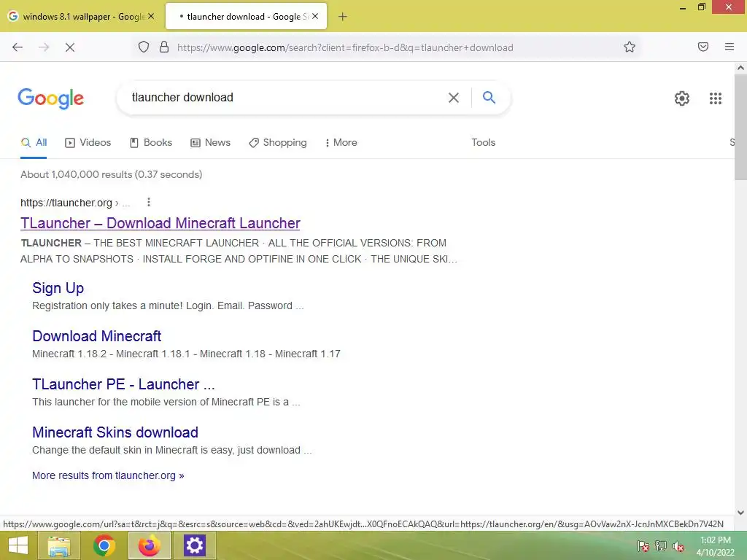Clear the Google search box text

coord(454,98)
